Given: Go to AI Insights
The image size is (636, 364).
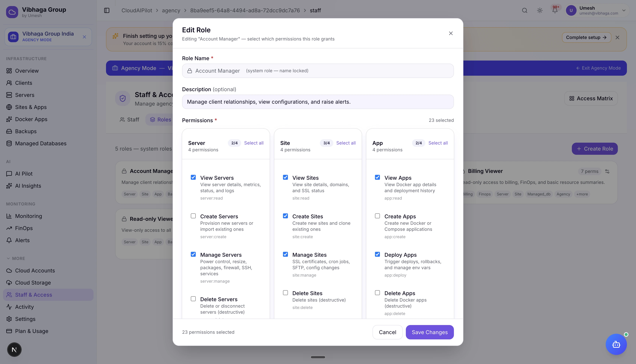Looking at the screenshot, I should [48, 186].
